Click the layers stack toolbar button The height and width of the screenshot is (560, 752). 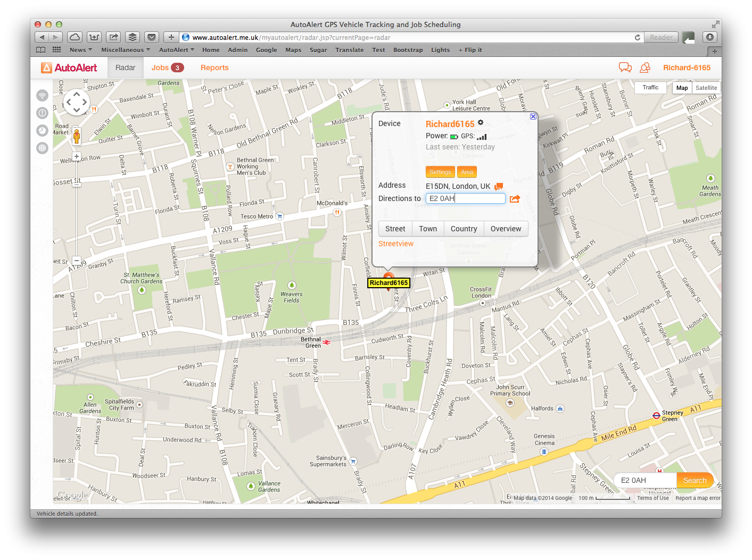tap(133, 37)
